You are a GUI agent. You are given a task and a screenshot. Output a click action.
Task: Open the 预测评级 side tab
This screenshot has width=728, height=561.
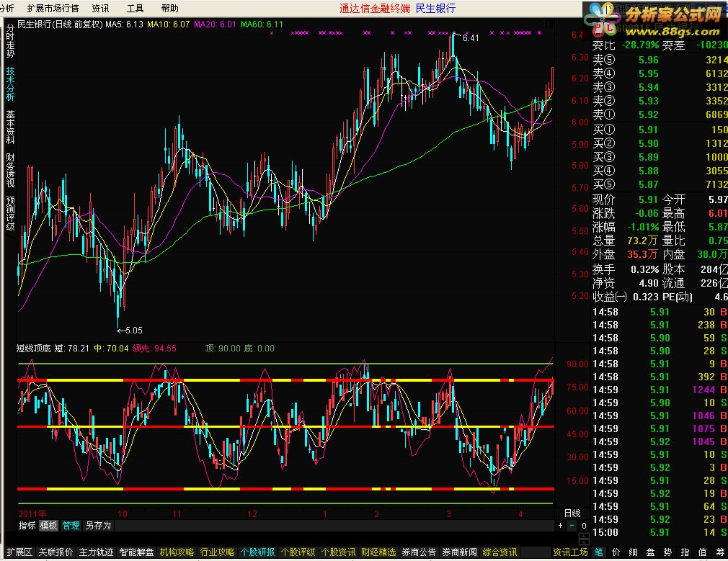click(x=10, y=213)
